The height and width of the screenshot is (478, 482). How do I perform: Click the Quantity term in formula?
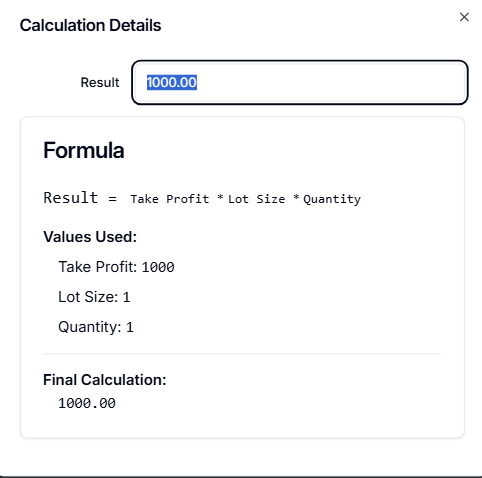click(332, 199)
